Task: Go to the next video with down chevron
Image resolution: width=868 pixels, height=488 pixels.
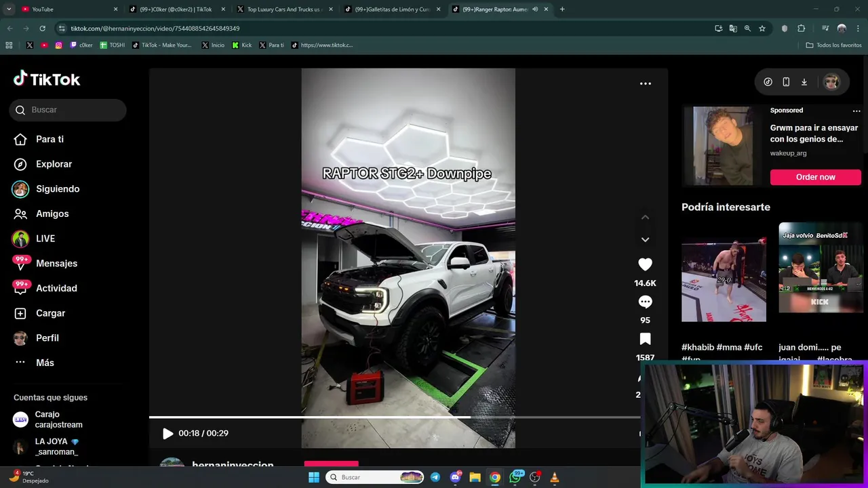Action: [645, 239]
